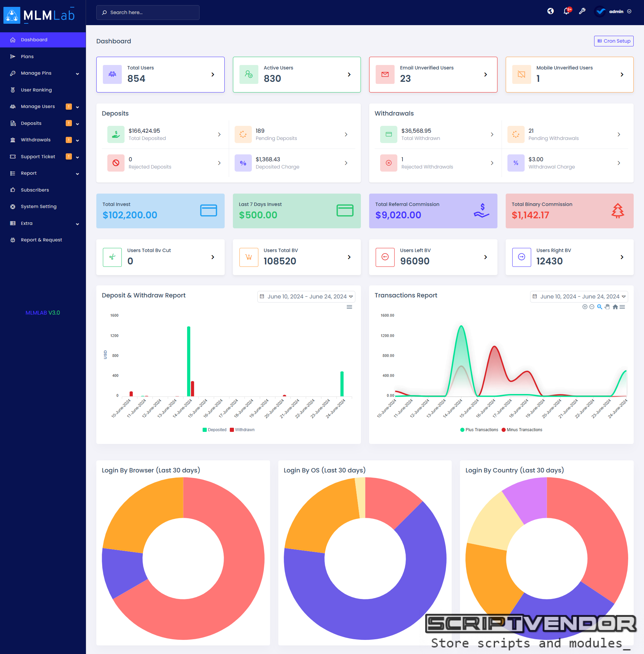Open Transactions Report date range picker
Screen dimensions: 644x654
pos(579,296)
